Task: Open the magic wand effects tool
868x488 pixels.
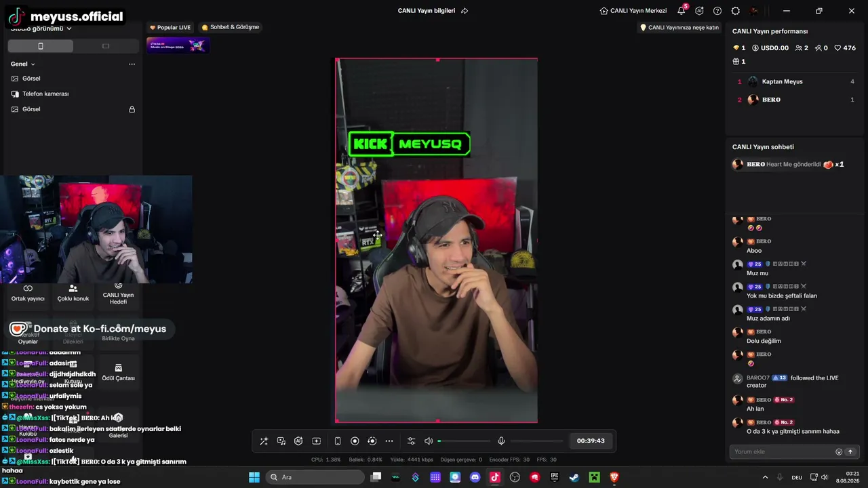Action: coord(264,441)
